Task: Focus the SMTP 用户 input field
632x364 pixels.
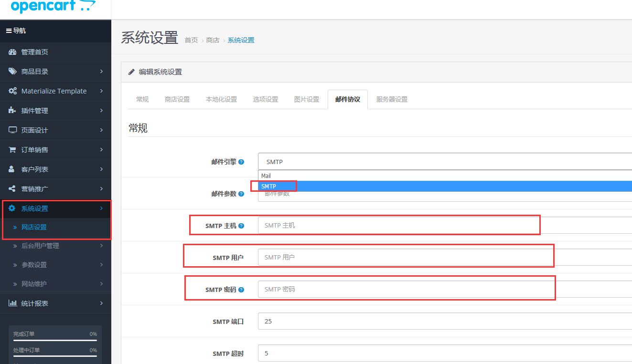Action: coord(445,257)
